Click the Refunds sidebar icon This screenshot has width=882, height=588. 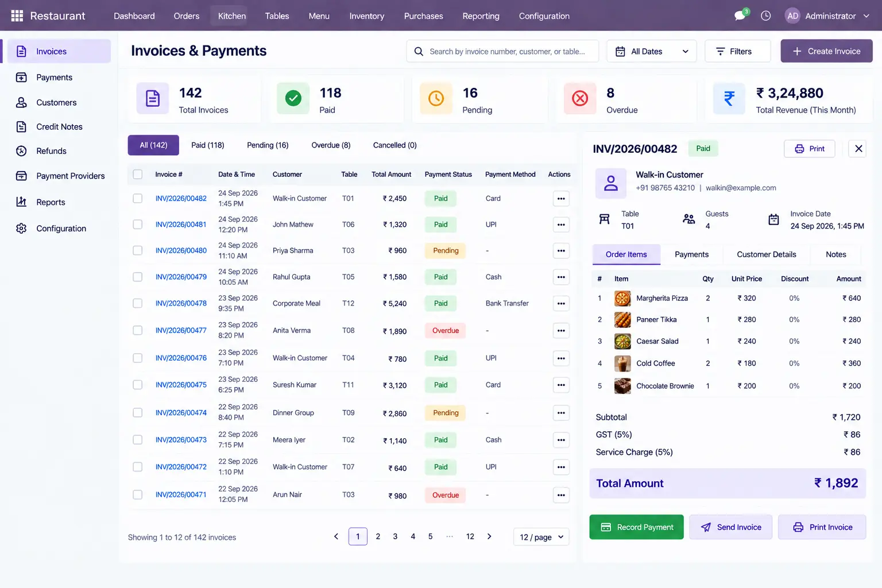pyautogui.click(x=21, y=151)
